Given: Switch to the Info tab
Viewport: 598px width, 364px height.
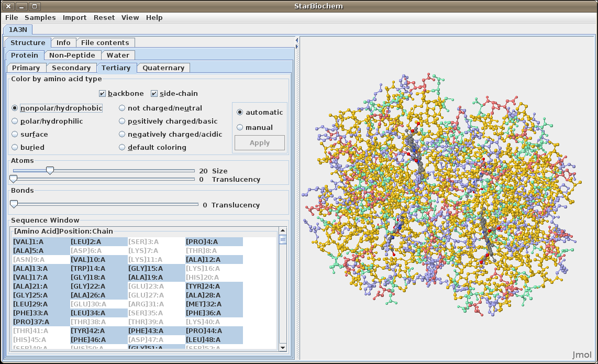Looking at the screenshot, I should click(63, 43).
